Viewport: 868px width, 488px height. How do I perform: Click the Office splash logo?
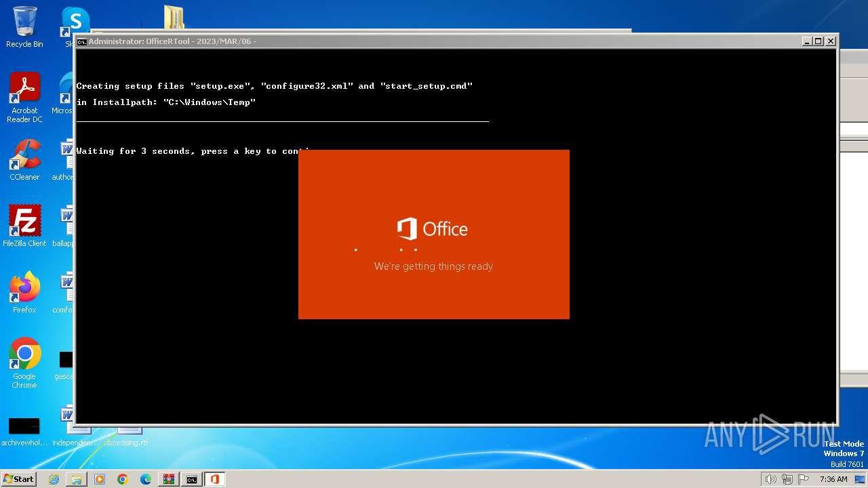pyautogui.click(x=433, y=229)
